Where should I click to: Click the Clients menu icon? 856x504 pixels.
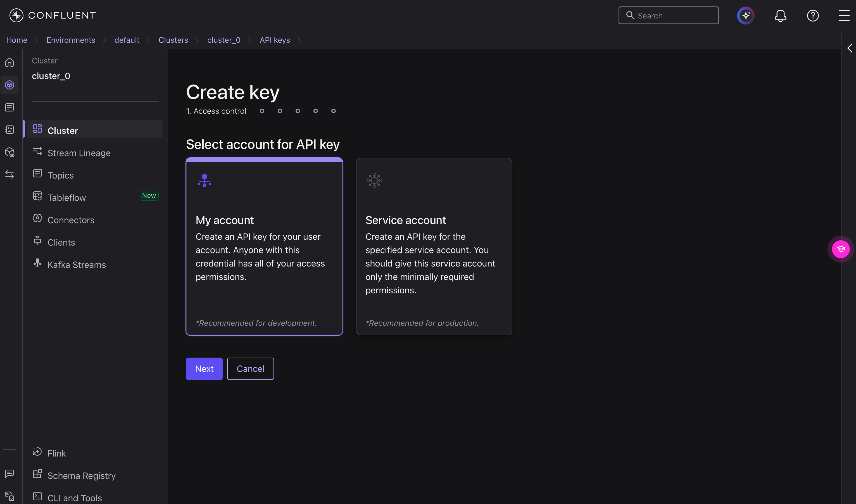[37, 241]
